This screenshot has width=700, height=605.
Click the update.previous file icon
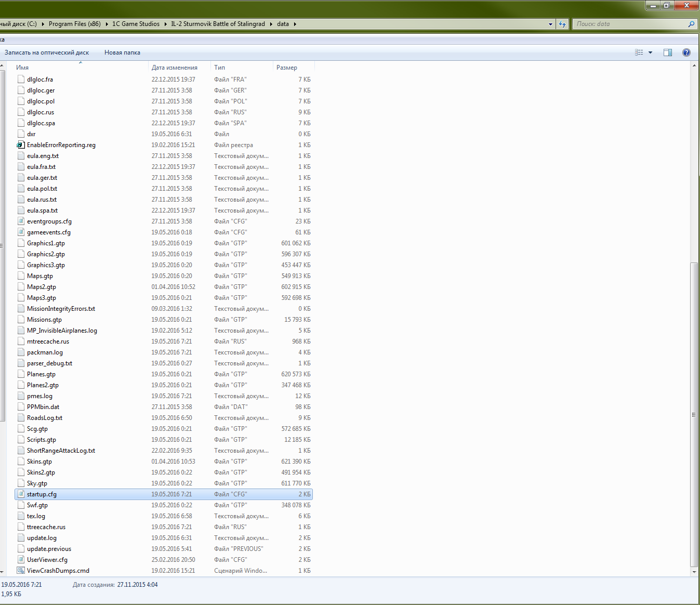(21, 549)
